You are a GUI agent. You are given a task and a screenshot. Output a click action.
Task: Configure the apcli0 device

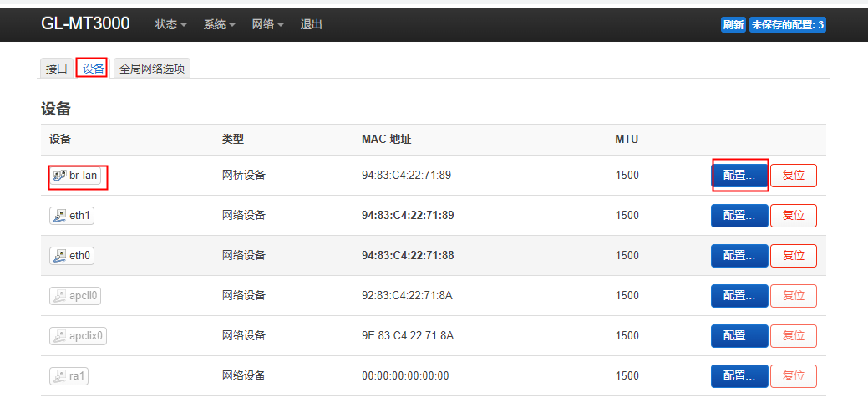click(739, 296)
